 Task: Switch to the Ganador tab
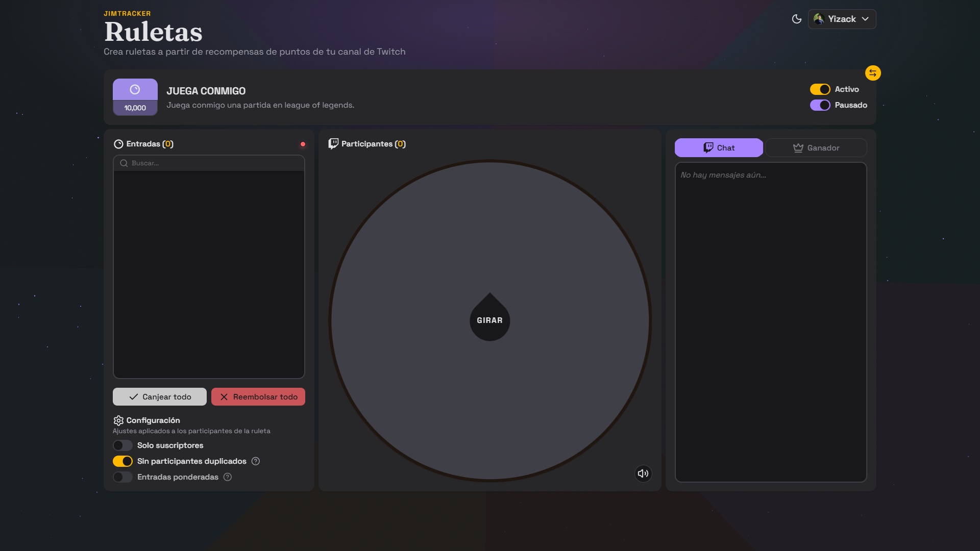click(x=816, y=148)
